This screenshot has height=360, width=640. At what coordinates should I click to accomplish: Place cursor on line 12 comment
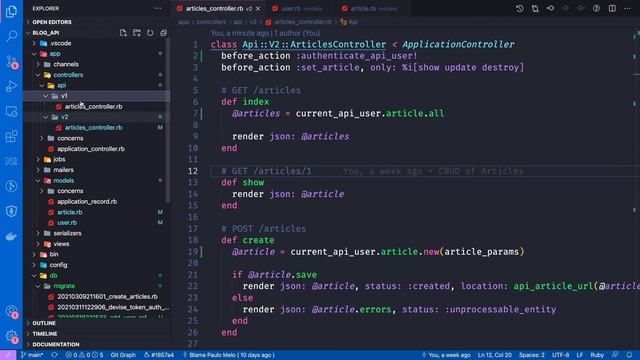tap(267, 171)
